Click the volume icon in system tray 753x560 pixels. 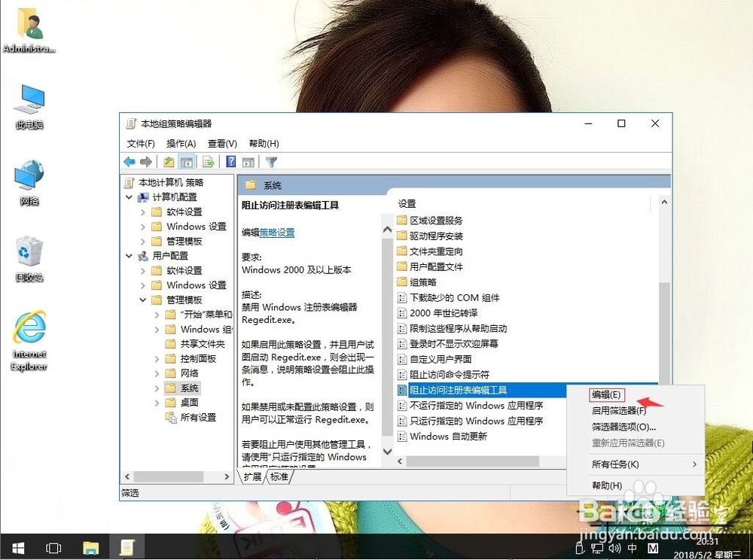[614, 548]
